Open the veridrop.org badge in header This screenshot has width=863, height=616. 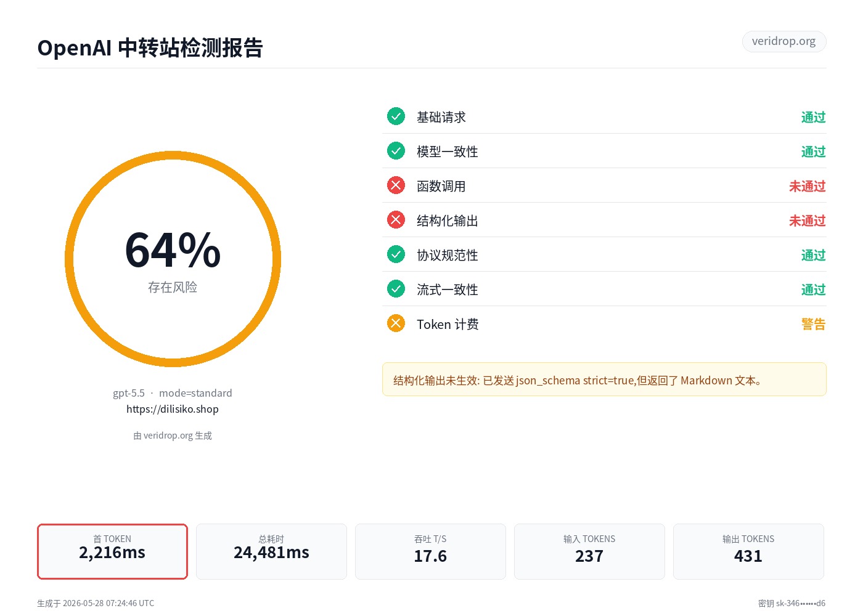coord(784,41)
